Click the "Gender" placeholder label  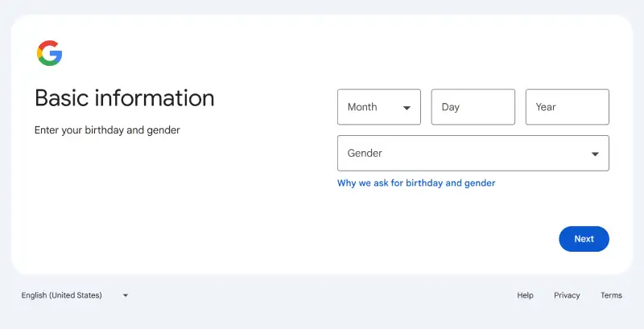point(365,153)
